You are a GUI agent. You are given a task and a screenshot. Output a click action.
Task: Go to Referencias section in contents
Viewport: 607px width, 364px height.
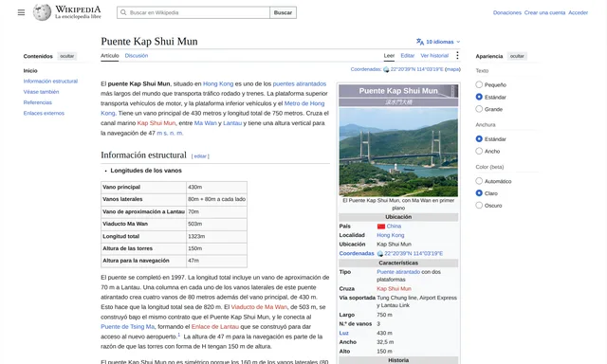point(38,102)
